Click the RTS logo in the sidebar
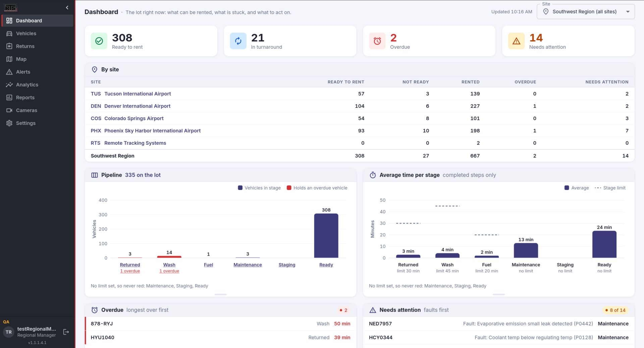Screen dimensions: 644x348 tap(11, 7)
